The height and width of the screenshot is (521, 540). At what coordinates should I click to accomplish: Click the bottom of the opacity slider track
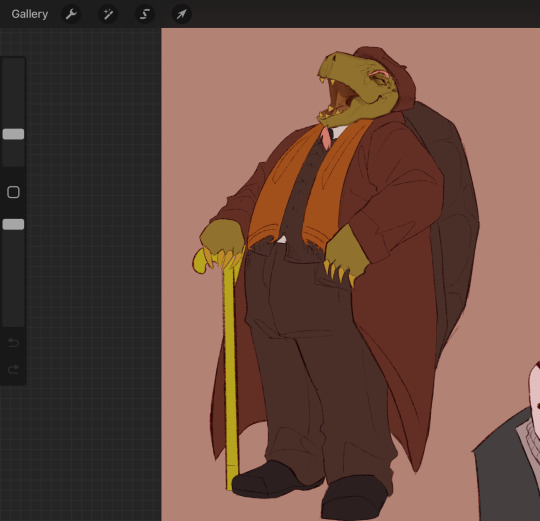tap(13, 320)
